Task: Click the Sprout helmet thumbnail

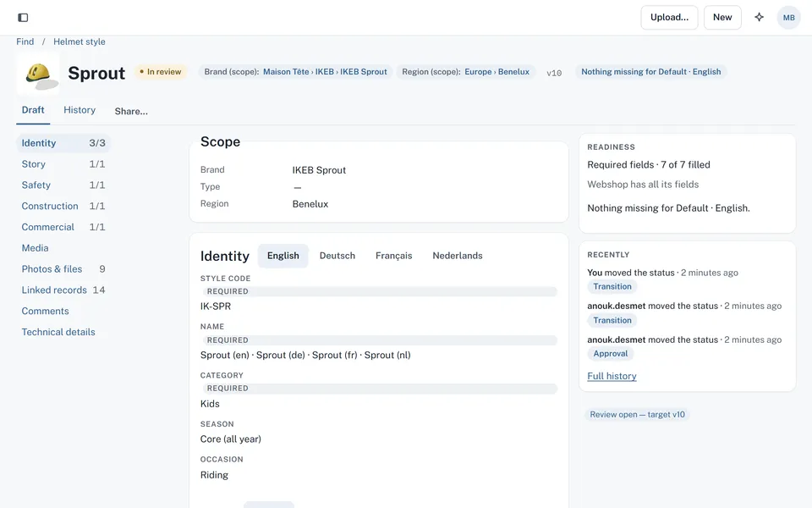Action: point(38,74)
